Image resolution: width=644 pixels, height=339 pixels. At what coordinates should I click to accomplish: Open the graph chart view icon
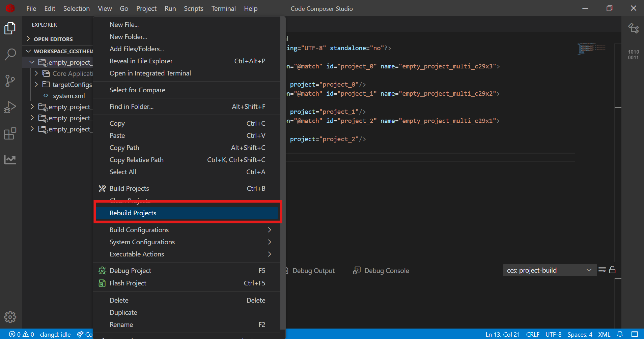point(10,159)
